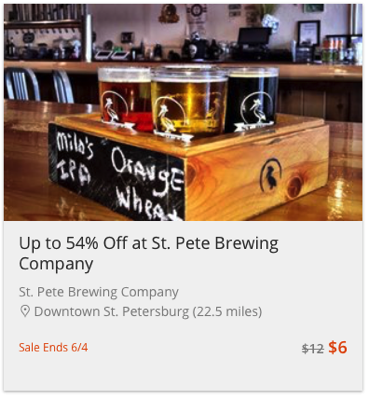Click pelican logo on golden beer glass
This screenshot has height=400, width=369.
171,115
